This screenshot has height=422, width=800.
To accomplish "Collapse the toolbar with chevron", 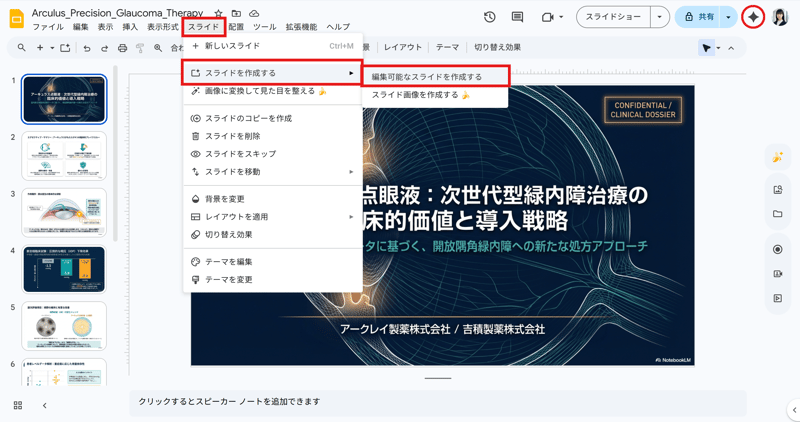I will [731, 48].
